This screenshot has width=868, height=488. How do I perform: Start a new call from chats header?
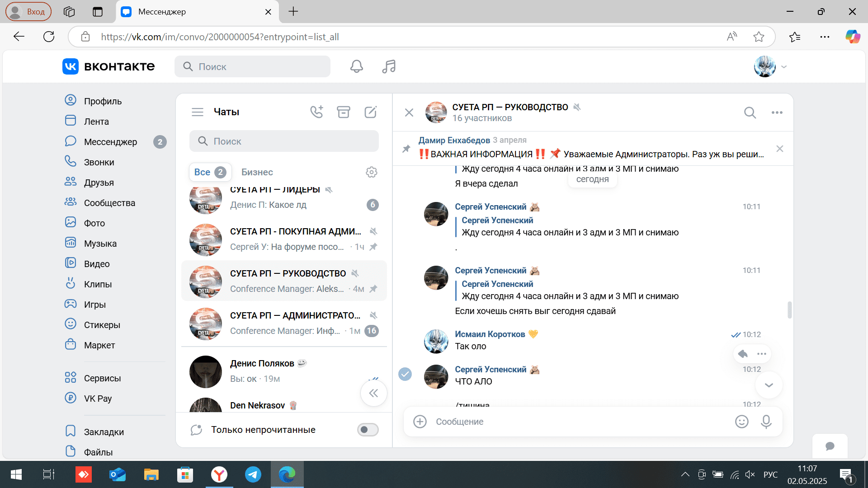[316, 112]
